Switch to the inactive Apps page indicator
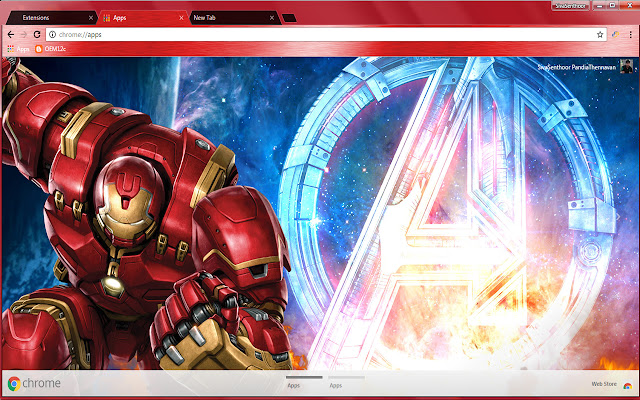Viewport: 640px width, 400px height. [346, 382]
